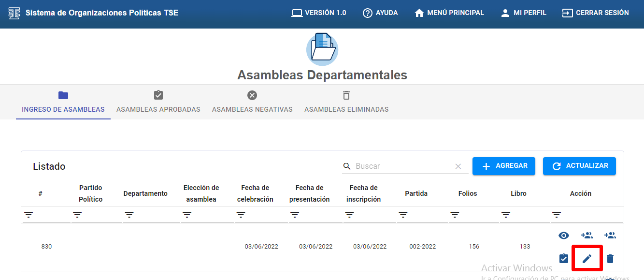644x280 pixels.
Task: Click Cerrar Sesión to log out
Action: click(x=595, y=13)
